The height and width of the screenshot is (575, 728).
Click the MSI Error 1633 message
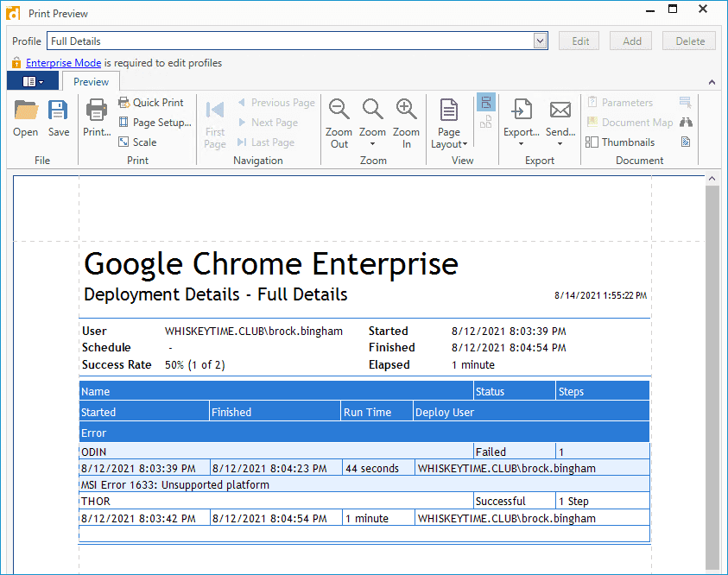tap(175, 485)
